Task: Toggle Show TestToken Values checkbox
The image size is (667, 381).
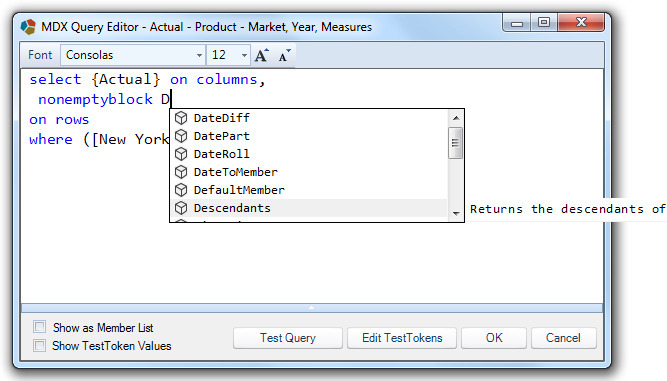Action: coord(40,345)
